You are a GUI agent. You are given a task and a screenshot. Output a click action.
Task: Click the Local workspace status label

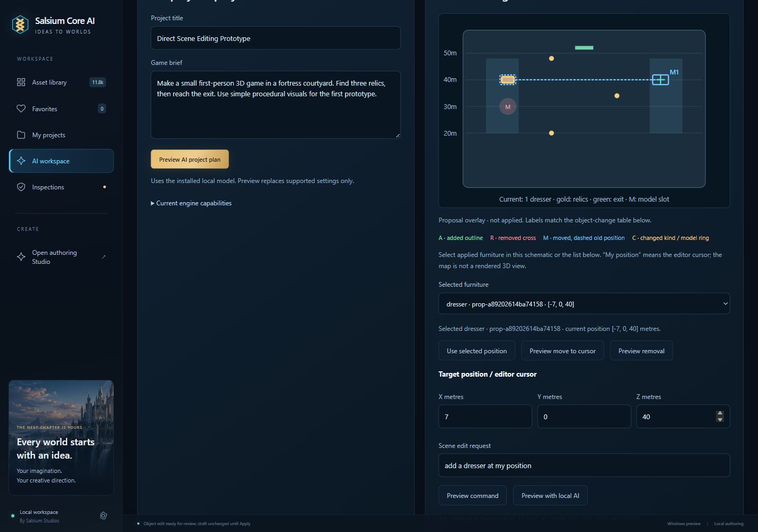coord(39,512)
